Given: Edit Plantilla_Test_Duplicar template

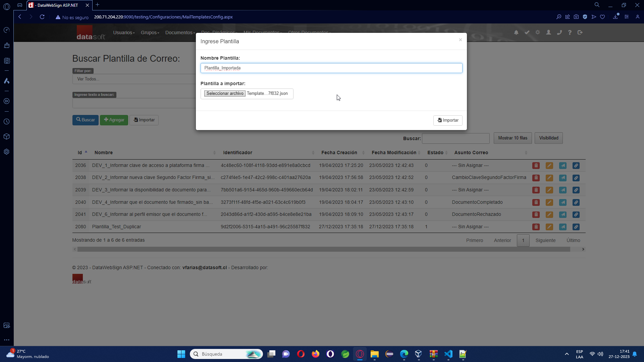Looking at the screenshot, I should click(x=549, y=227).
